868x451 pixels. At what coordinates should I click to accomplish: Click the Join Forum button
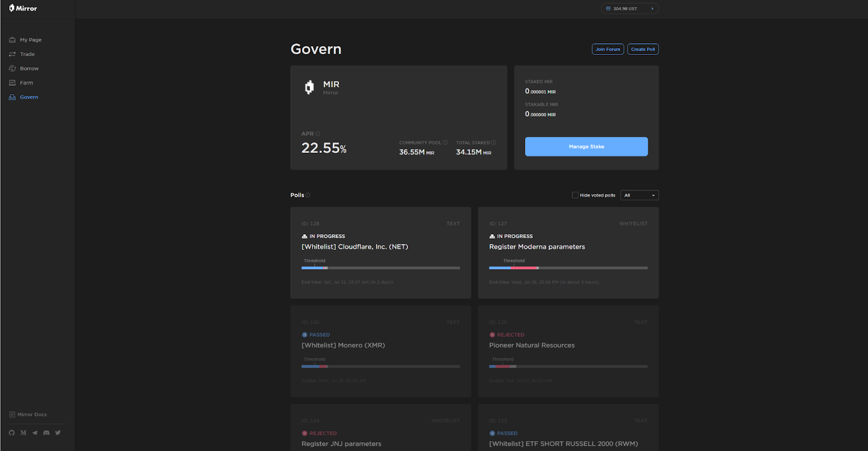[608, 49]
